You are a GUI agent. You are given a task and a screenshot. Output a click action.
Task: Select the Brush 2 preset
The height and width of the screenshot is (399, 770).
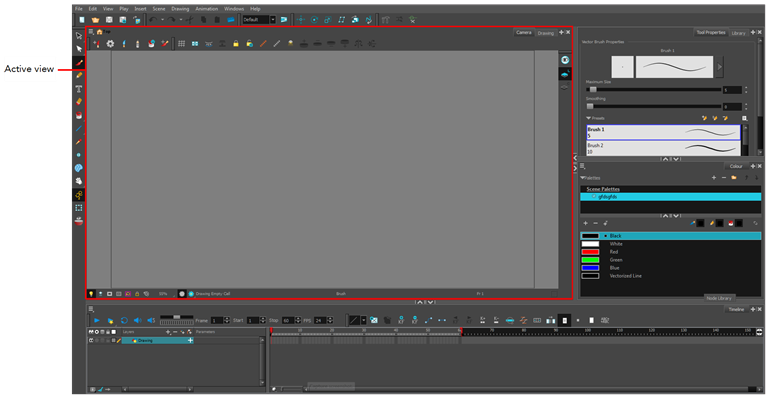663,148
